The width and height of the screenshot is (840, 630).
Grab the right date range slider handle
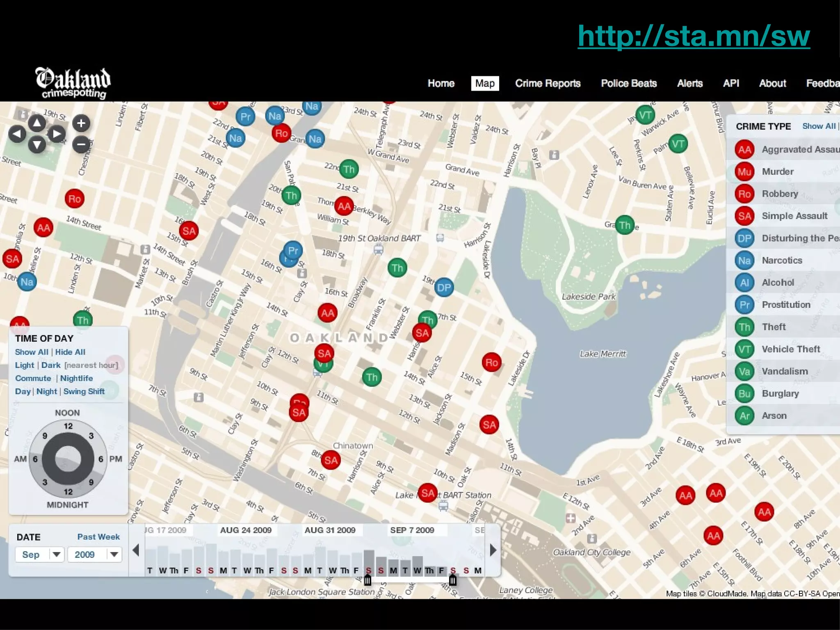coord(452,580)
